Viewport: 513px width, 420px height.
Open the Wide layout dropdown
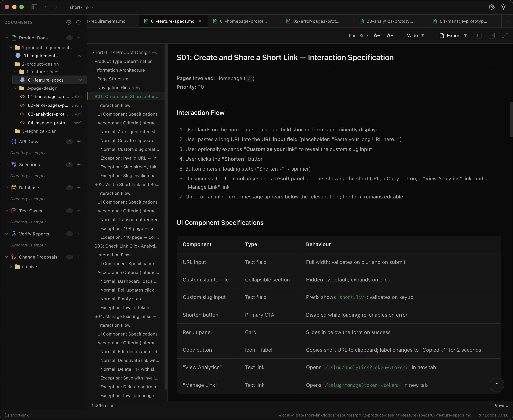(415, 35)
